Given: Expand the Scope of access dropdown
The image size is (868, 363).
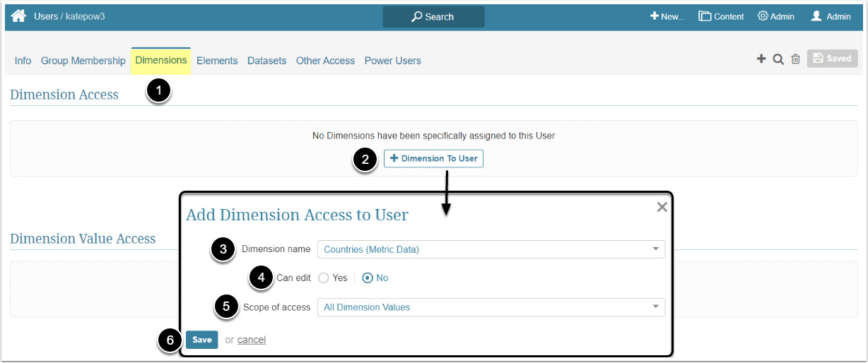Looking at the screenshot, I should (x=491, y=307).
